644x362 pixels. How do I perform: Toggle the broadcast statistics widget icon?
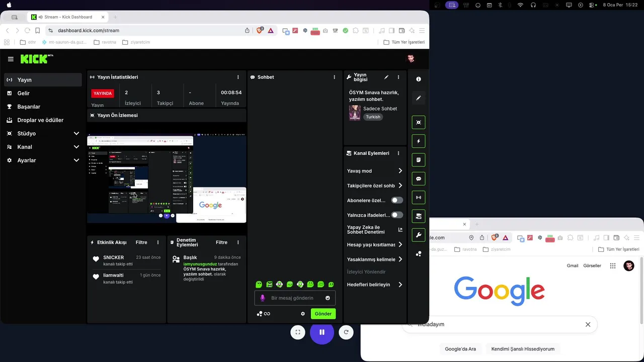click(x=419, y=197)
